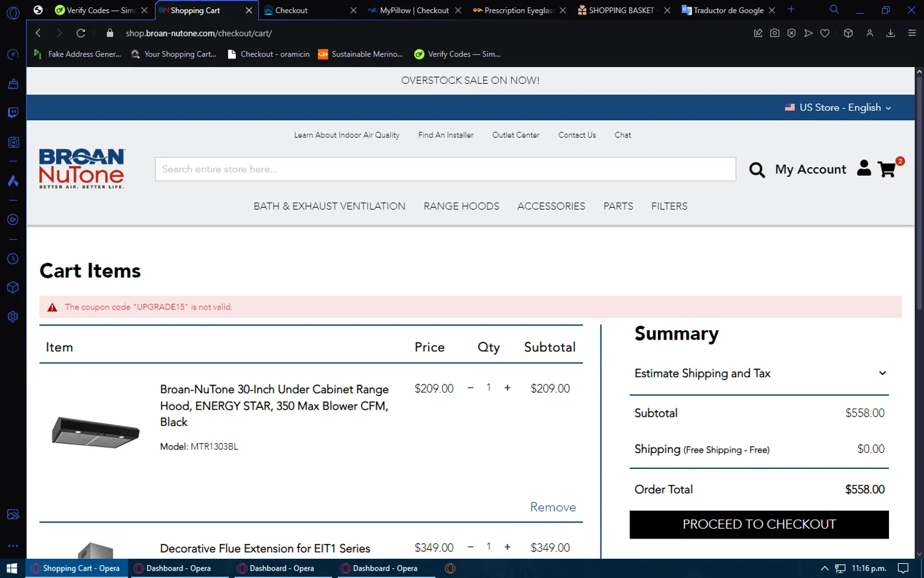Open the Player icon in sidebar
Image resolution: width=924 pixels, height=578 pixels.
pyautogui.click(x=13, y=219)
